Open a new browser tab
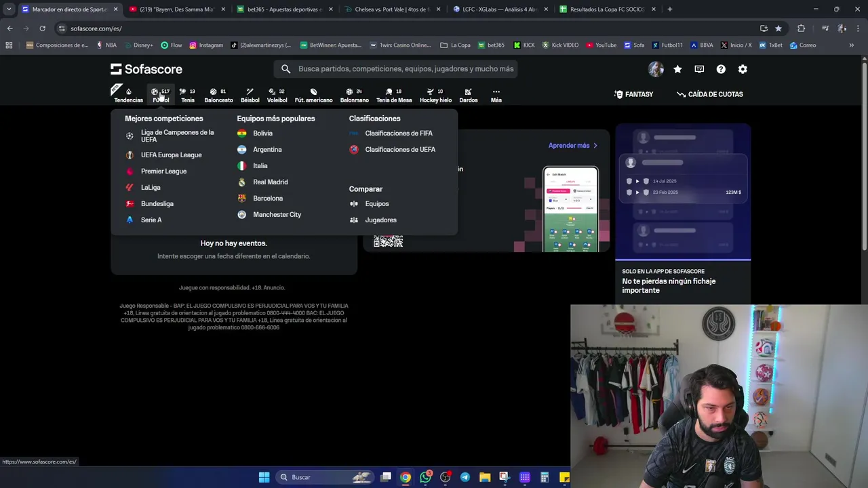 click(669, 9)
